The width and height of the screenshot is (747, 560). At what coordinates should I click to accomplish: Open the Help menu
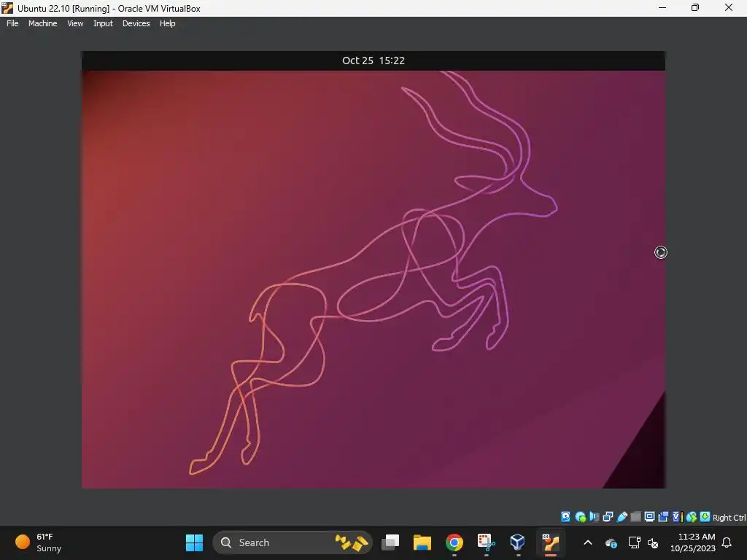coord(167,23)
